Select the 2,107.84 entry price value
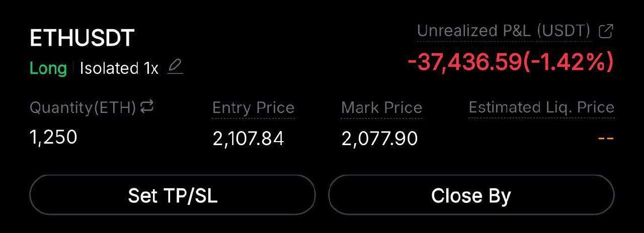Screen dimensions: 644x233 coord(248,139)
